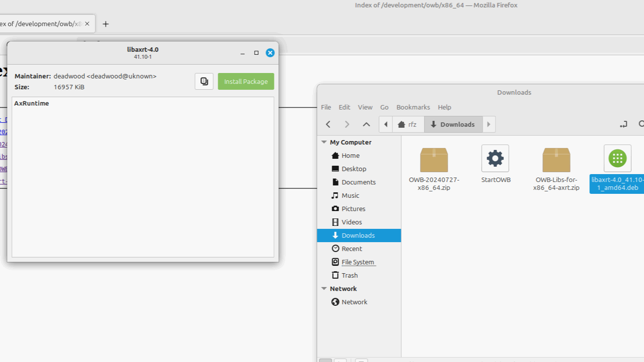Image resolution: width=644 pixels, height=362 pixels.
Task: Select the libaxrt-4.0 deb package file
Action: [x=617, y=159]
